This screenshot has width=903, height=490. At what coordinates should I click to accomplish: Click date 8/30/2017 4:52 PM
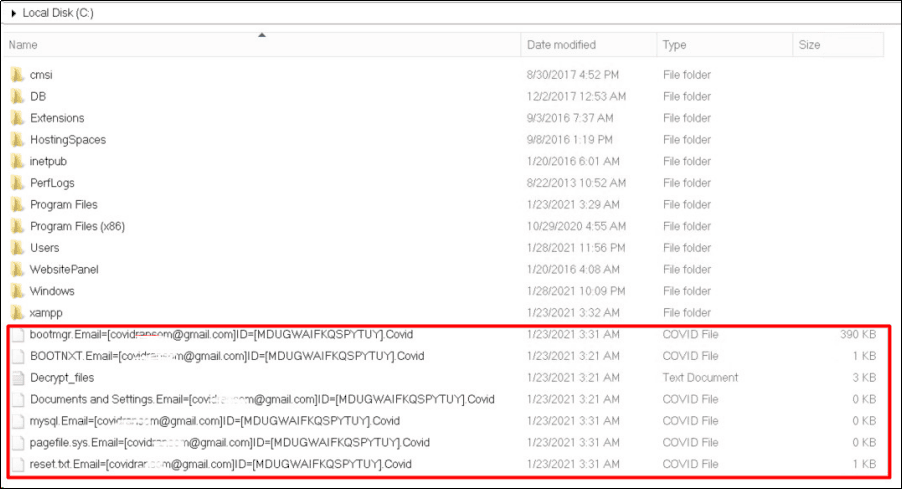(572, 75)
